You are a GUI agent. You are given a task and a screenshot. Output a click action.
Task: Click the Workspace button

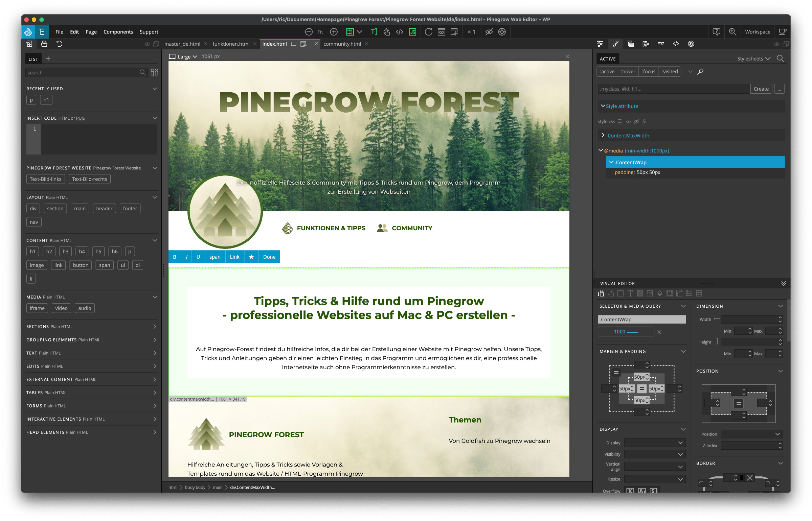(758, 32)
